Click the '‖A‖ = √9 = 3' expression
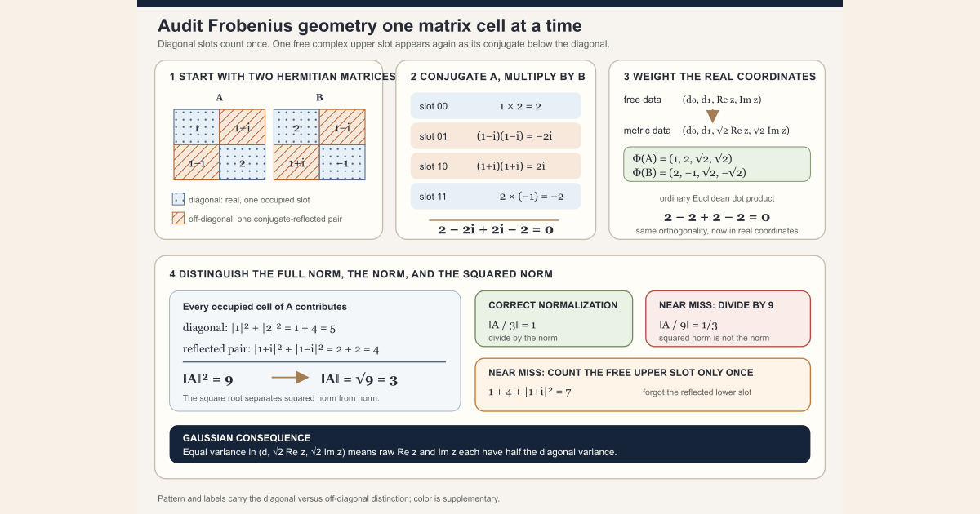 pyautogui.click(x=359, y=379)
